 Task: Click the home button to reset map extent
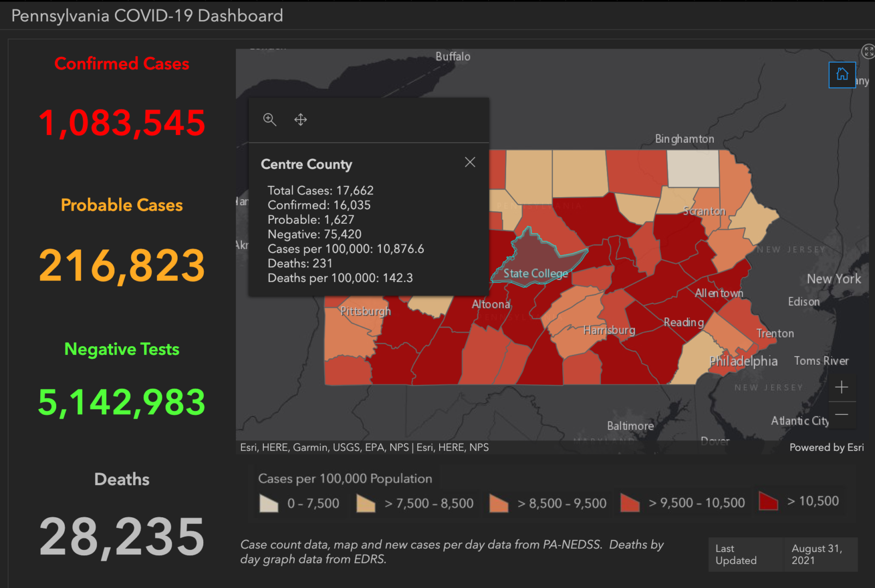click(842, 75)
